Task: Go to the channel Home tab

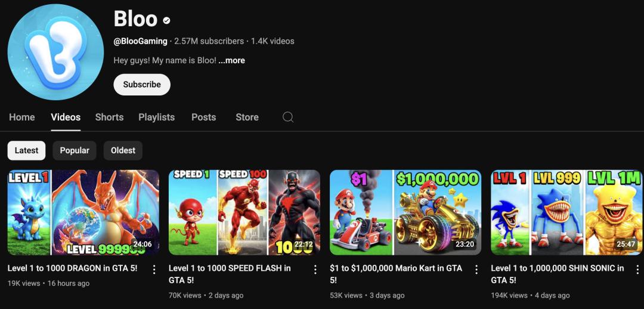Action: [x=22, y=117]
